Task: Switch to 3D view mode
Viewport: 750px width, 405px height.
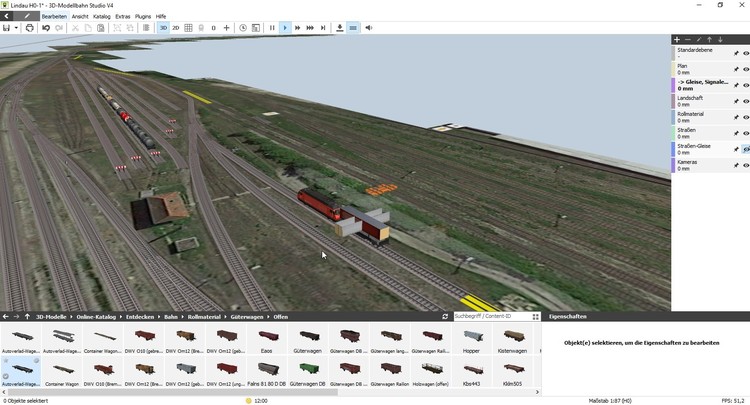Action: [163, 28]
